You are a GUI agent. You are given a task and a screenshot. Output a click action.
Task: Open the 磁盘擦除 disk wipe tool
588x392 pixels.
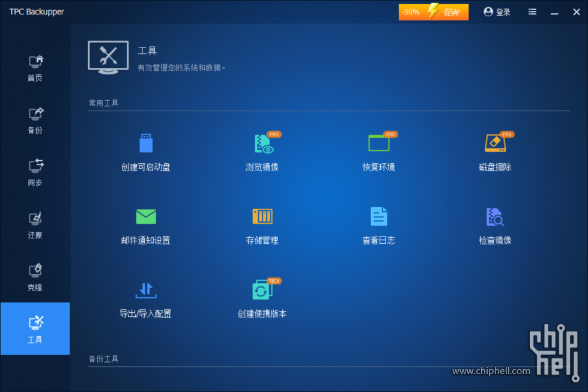pos(495,152)
